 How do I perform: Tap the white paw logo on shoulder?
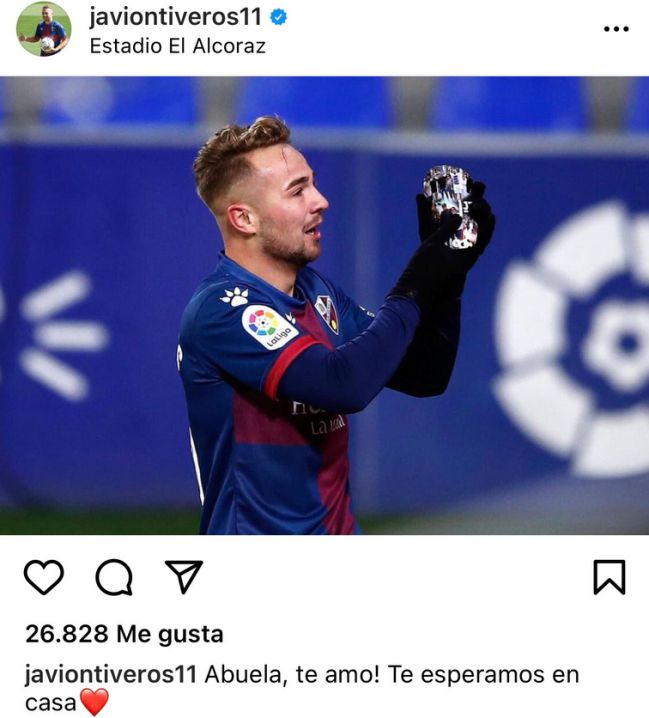[x=235, y=296]
